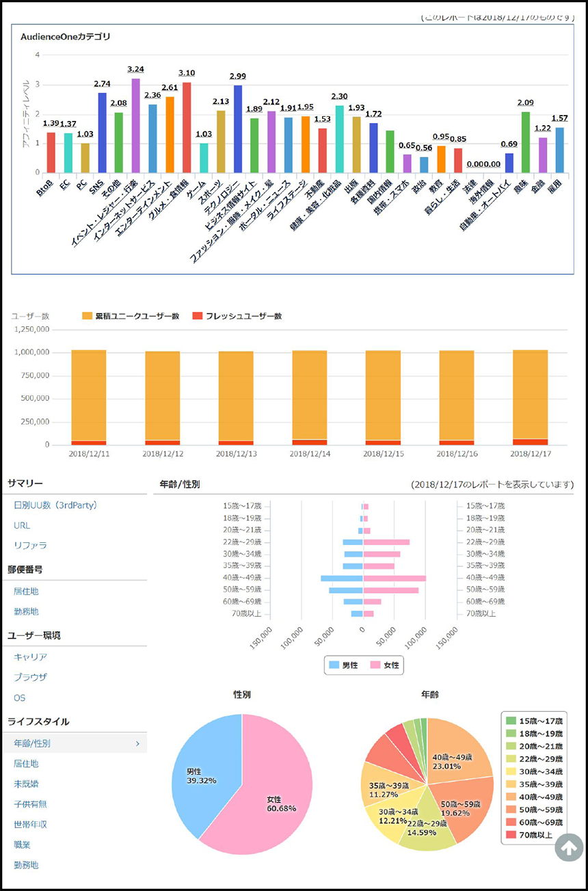Open キャリア under ユーザー環境

(31, 656)
